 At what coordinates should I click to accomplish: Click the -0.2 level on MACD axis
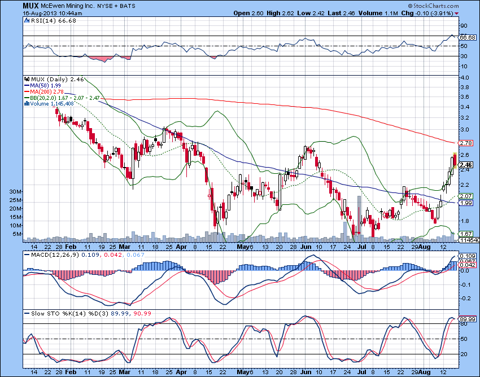pyautogui.click(x=465, y=299)
